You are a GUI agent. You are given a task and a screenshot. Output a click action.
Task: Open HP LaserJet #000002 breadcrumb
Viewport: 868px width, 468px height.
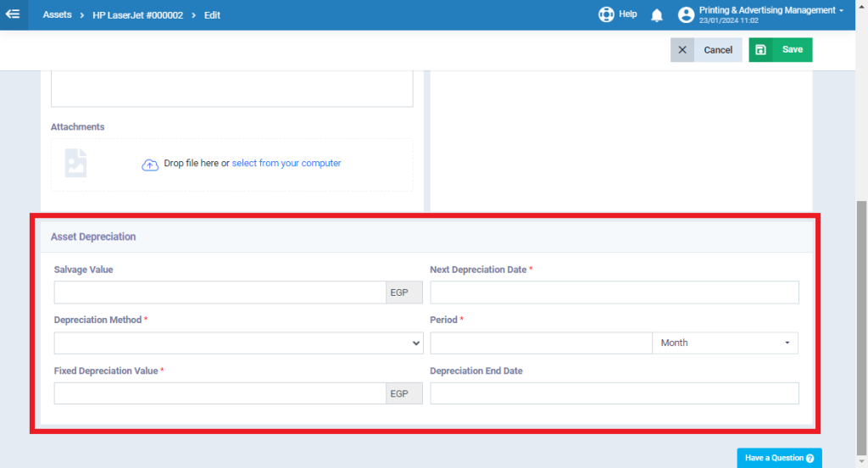click(x=137, y=15)
